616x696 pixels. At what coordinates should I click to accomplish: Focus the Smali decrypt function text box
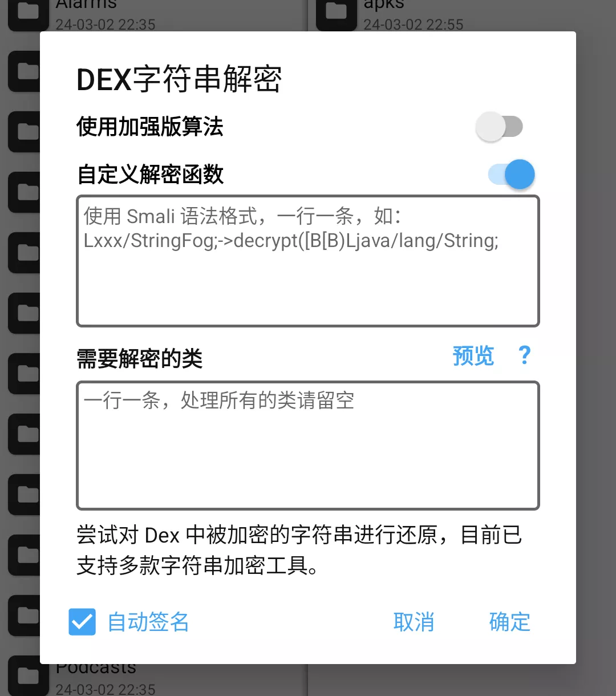click(308, 261)
